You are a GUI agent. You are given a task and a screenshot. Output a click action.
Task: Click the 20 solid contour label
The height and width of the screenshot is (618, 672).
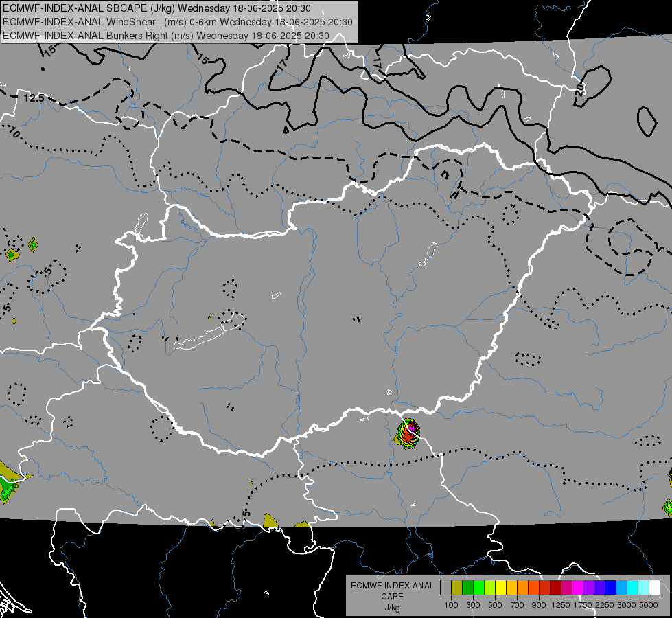(x=580, y=89)
